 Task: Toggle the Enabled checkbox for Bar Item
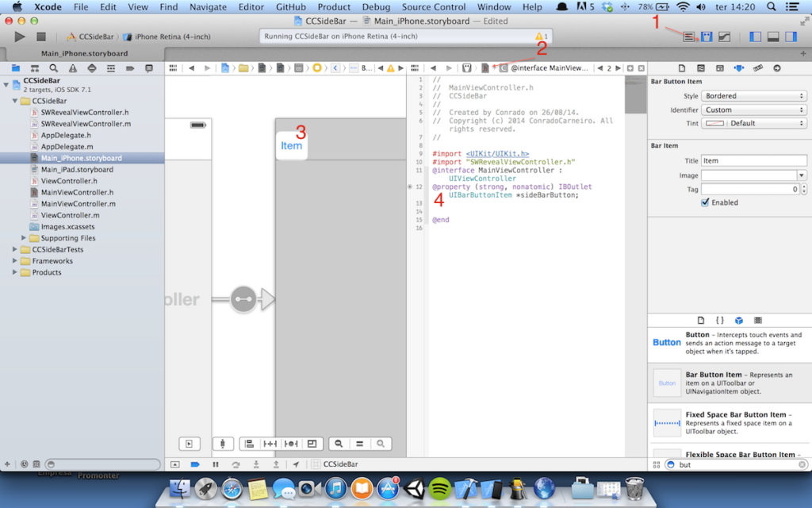point(705,202)
